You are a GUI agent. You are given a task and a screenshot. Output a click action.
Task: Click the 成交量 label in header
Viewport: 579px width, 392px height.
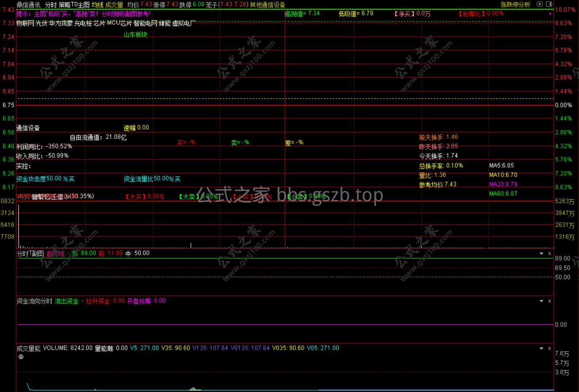pyautogui.click(x=114, y=5)
